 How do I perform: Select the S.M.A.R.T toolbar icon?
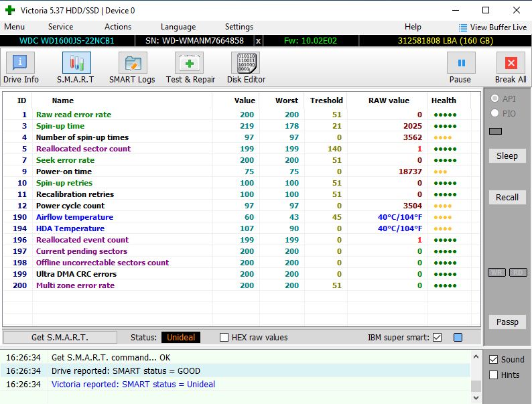[76, 63]
